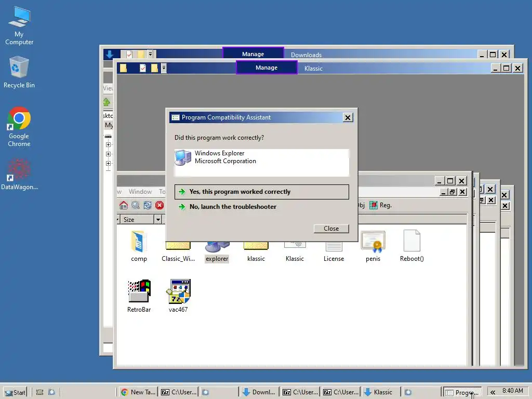This screenshot has height=399, width=532.
Task: Click the Reg. toolbar icon
Action: coord(380,205)
